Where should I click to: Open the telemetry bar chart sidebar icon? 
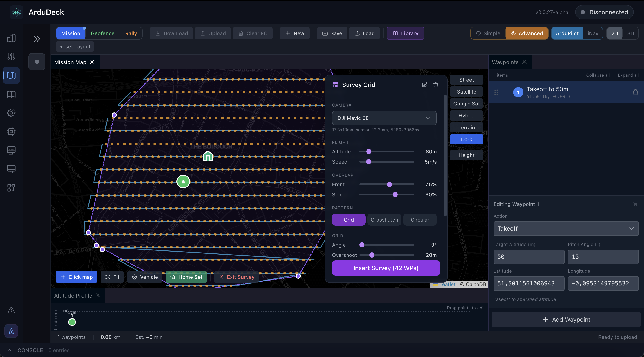click(x=11, y=38)
